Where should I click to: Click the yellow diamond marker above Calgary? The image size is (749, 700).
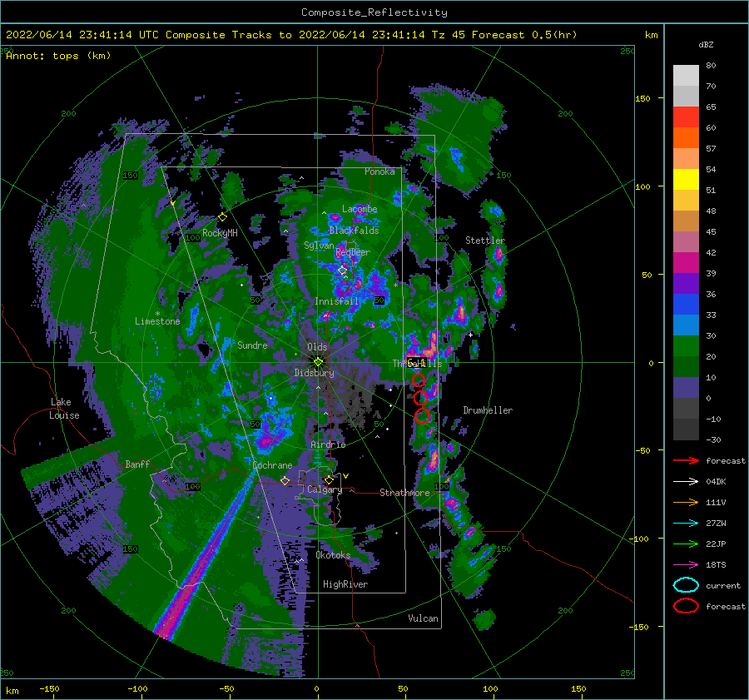tap(329, 479)
